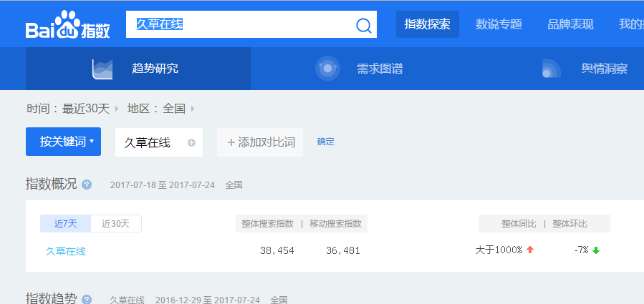644x304 pixels.
Task: Click the help icon beside 指数趋势
Action: tap(86, 300)
